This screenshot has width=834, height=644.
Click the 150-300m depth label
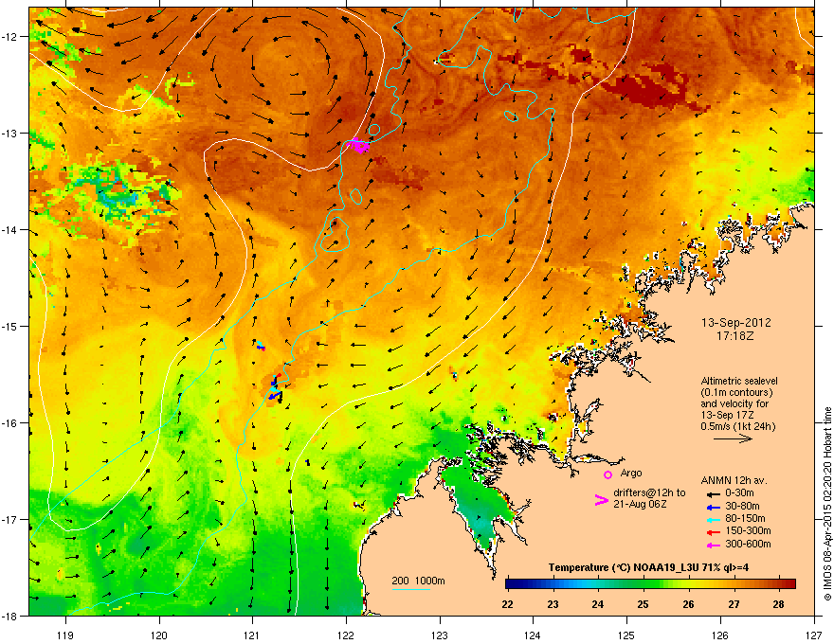[748, 530]
